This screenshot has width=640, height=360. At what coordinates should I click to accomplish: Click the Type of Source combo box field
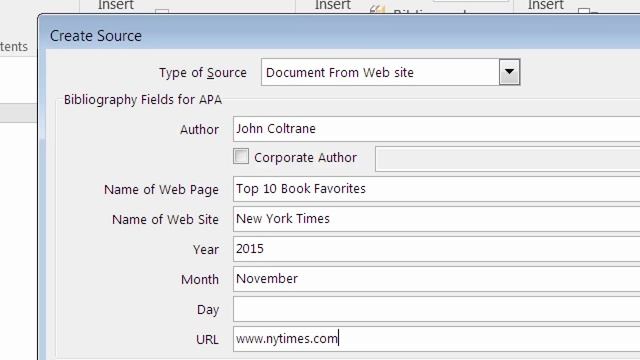pos(390,72)
